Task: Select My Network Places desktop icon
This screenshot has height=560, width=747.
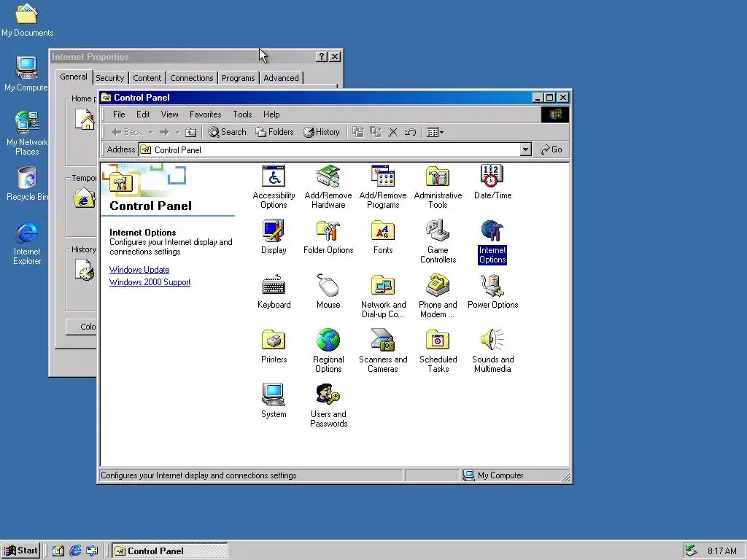Action: click(x=27, y=133)
